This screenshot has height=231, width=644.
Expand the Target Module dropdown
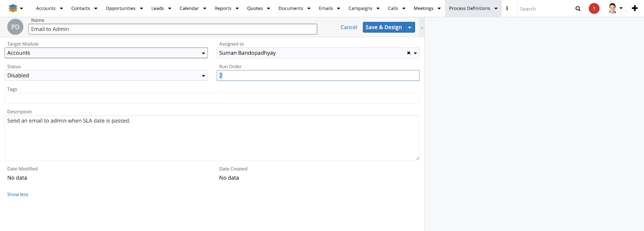click(x=203, y=53)
